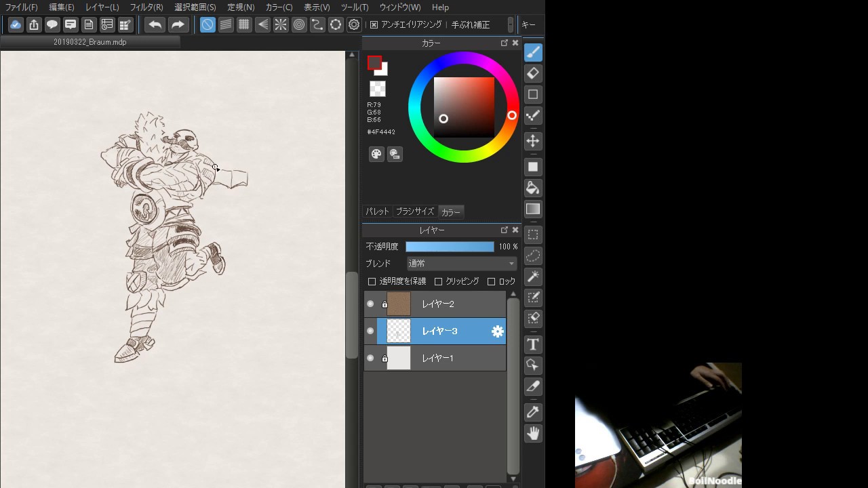Viewport: 868px width, 488px height.
Task: Open 選択範囲(S) menu
Action: [x=195, y=7]
